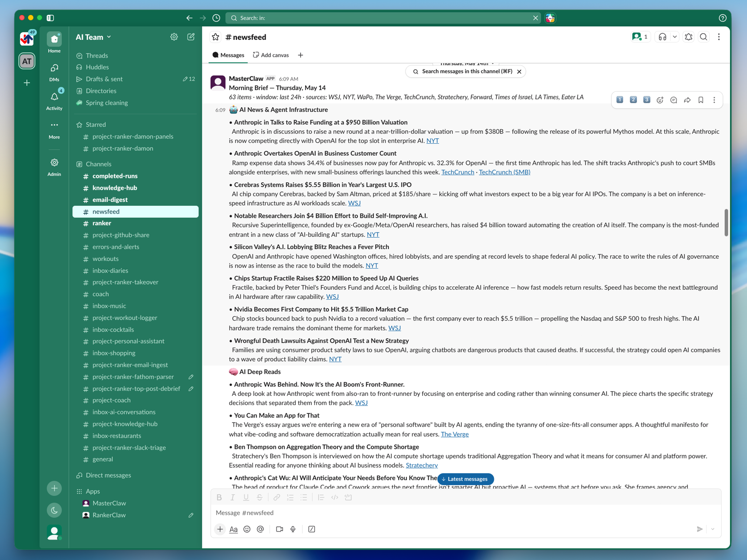Start a huddle with headphones icon
Image resolution: width=747 pixels, height=560 pixels.
(662, 37)
